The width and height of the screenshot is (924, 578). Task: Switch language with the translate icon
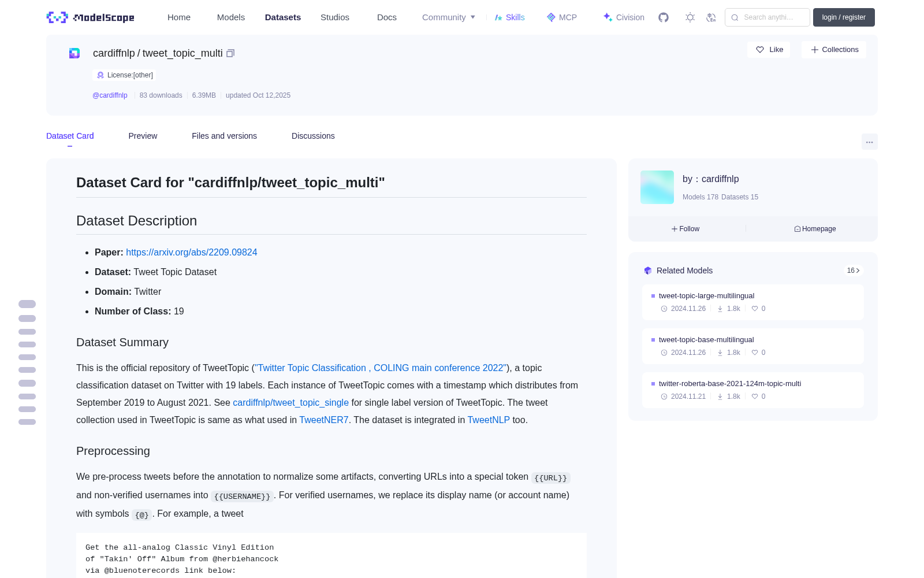coord(711,17)
